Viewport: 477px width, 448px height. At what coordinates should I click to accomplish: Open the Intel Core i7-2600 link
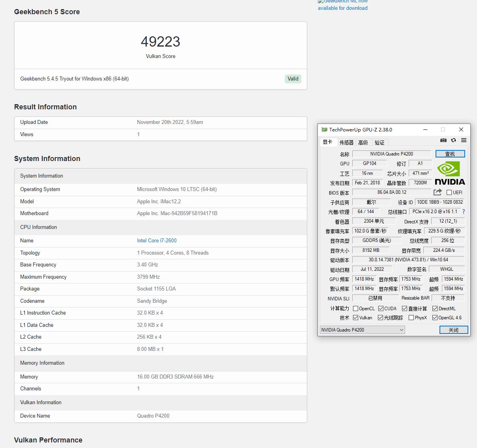[157, 240]
